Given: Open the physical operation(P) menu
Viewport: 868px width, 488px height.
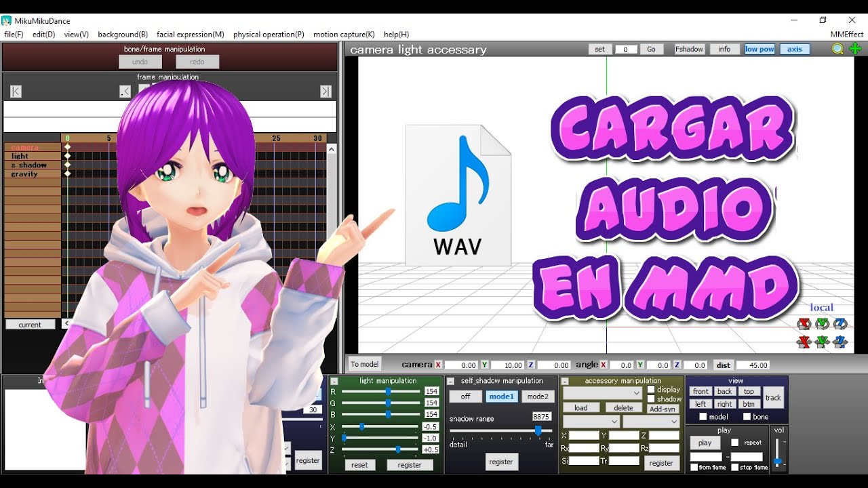Looking at the screenshot, I should point(269,34).
